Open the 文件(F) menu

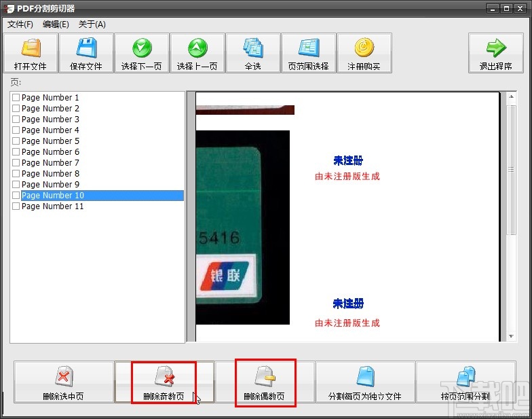pos(20,24)
